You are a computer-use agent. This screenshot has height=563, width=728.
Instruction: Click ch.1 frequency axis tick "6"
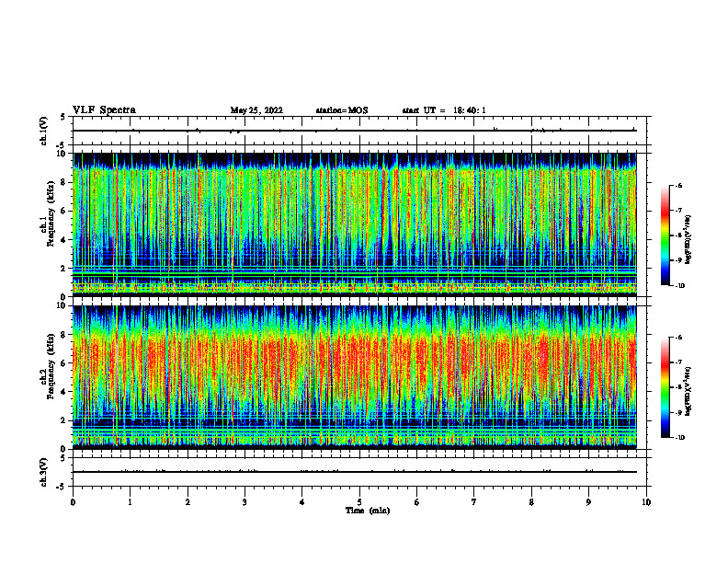(x=64, y=211)
